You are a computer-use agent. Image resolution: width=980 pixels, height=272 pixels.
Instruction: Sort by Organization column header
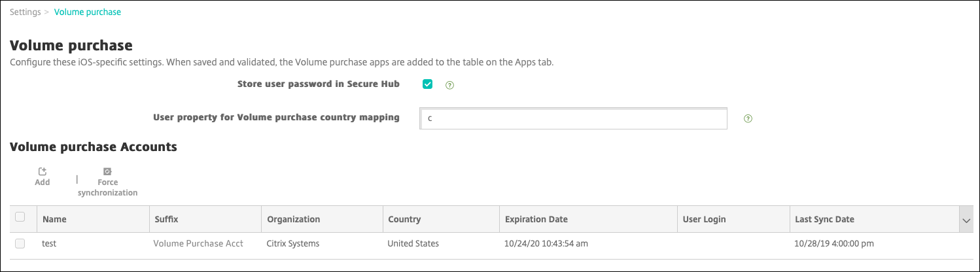(x=294, y=220)
